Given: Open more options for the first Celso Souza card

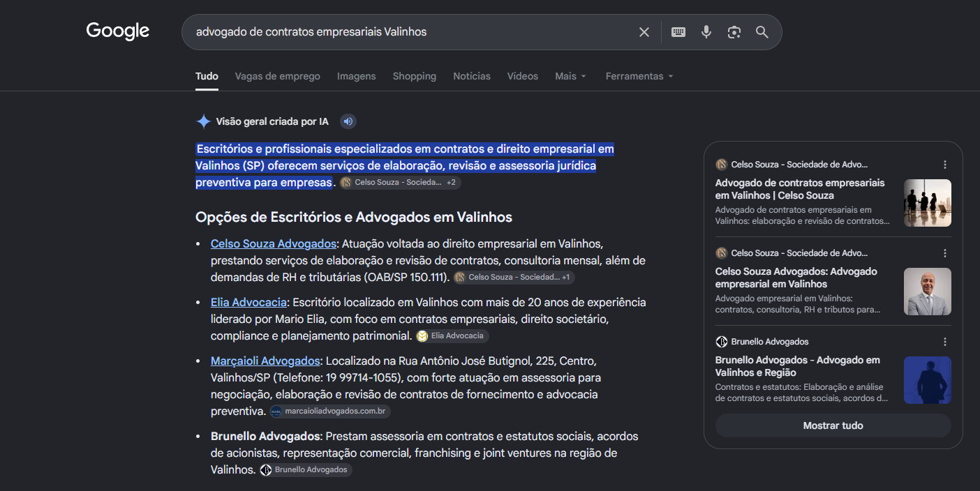Looking at the screenshot, I should [945, 165].
